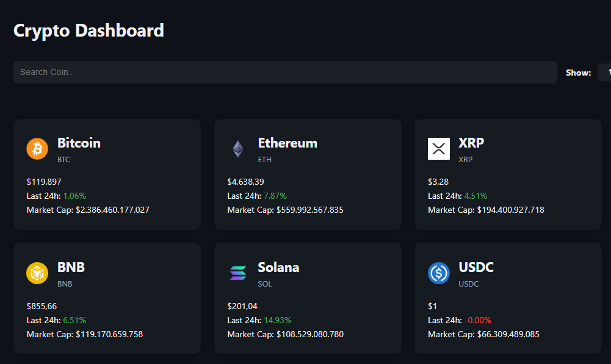The height and width of the screenshot is (364, 611).
Task: Click USDC's red -0.00% change value
Action: (x=477, y=320)
